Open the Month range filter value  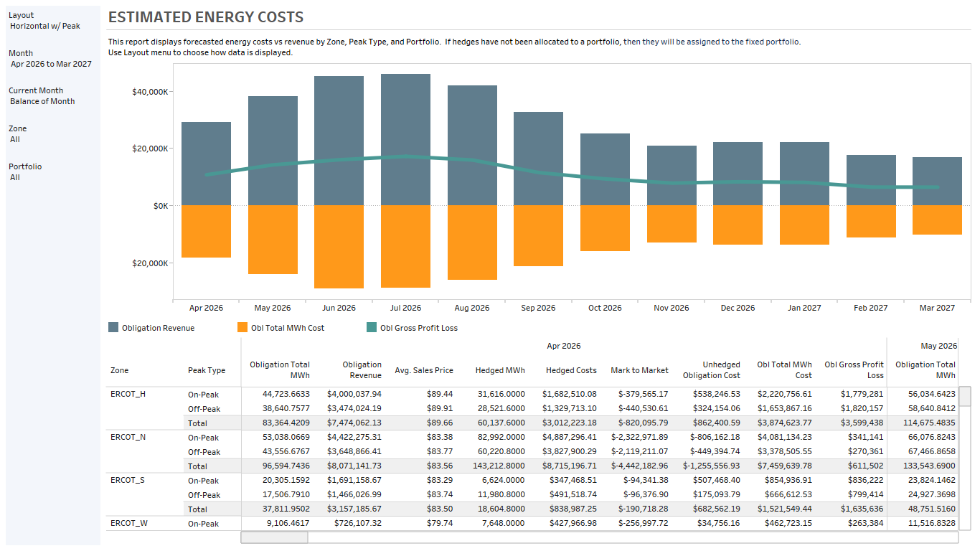point(51,64)
